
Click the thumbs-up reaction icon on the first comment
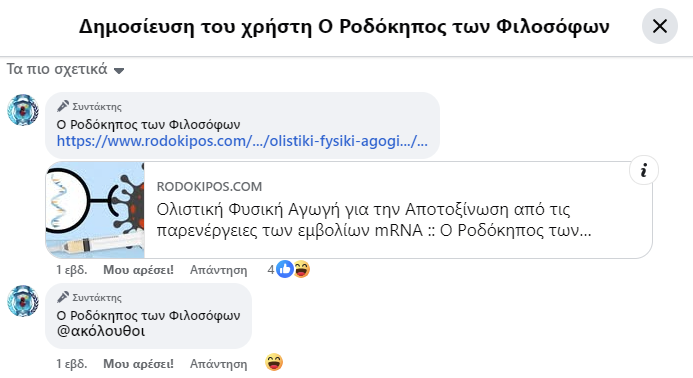click(285, 269)
